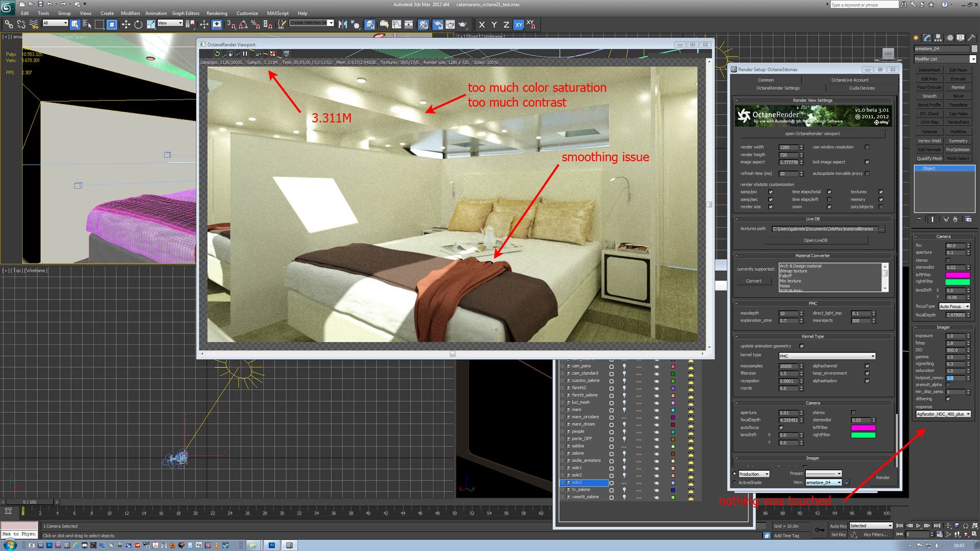Enable the use window resolution checkbox
This screenshot has width=980, height=551.
(x=867, y=147)
